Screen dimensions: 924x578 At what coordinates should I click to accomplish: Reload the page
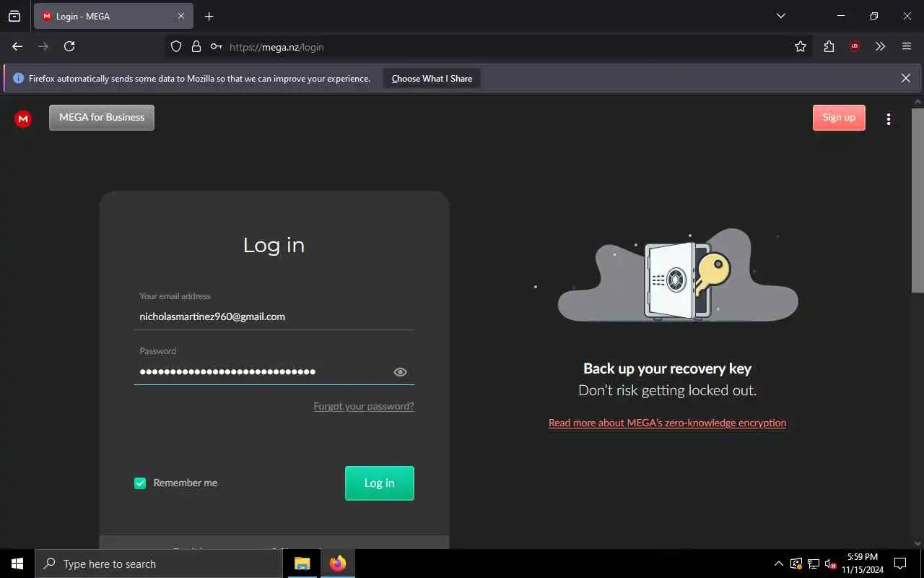coord(69,46)
